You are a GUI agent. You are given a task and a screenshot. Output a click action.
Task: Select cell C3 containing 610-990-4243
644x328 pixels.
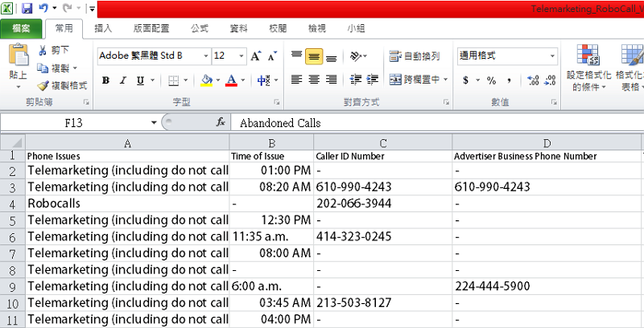(x=382, y=187)
